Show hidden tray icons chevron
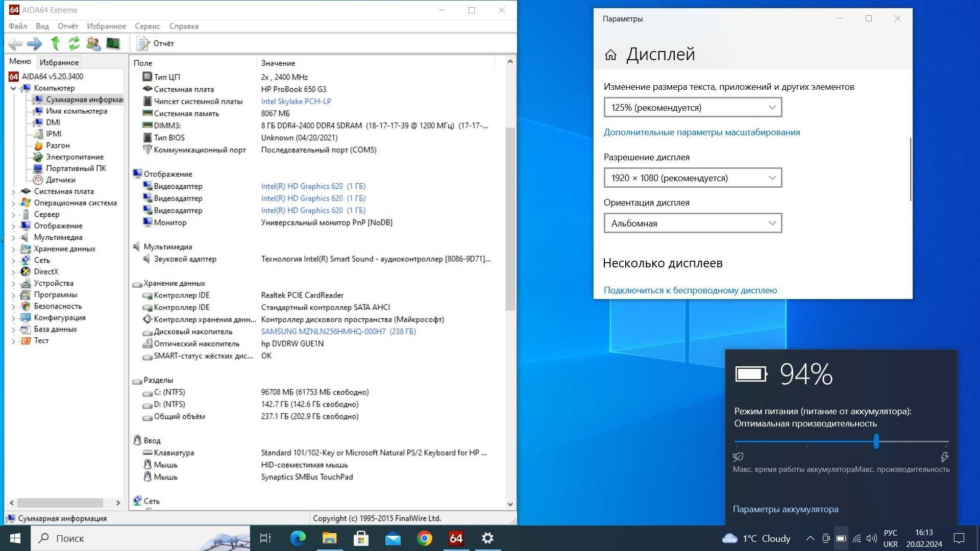 point(810,538)
